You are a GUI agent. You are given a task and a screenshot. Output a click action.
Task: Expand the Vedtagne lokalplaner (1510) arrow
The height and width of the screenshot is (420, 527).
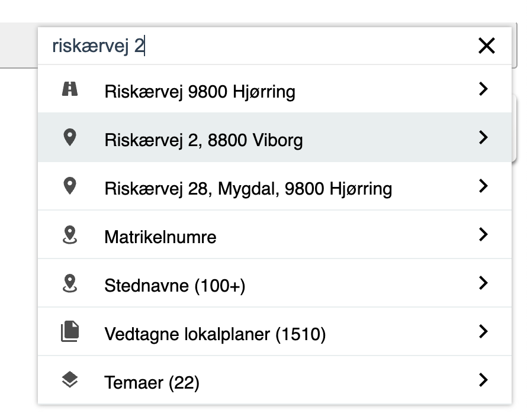[x=484, y=332]
